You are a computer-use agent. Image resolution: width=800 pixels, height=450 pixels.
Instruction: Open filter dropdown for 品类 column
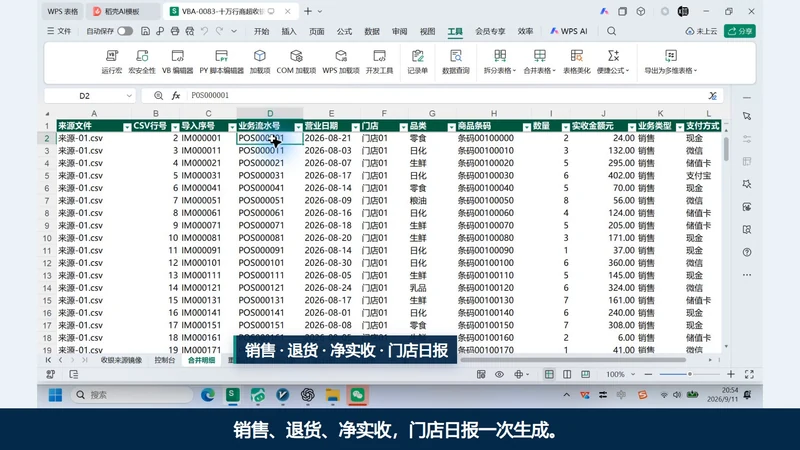(452, 127)
